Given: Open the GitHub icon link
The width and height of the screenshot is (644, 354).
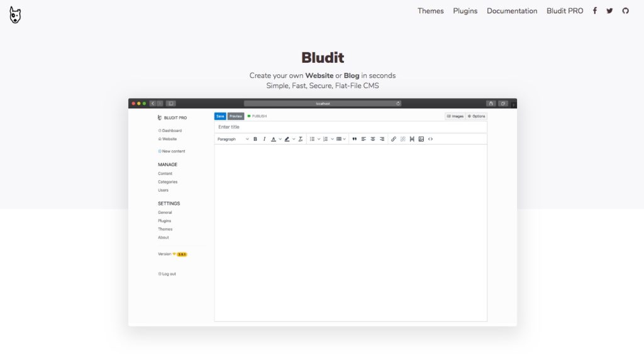Looking at the screenshot, I should pyautogui.click(x=625, y=11).
